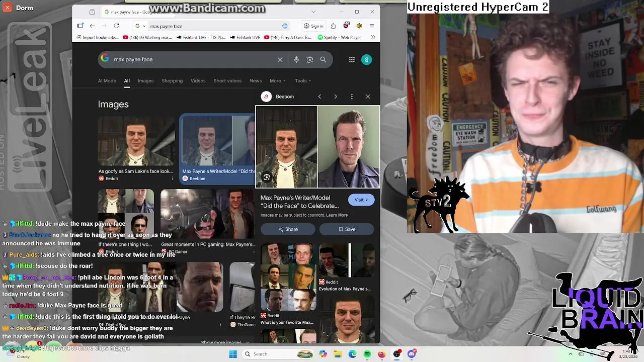The height and width of the screenshot is (362, 644).
Task: Open the LG Washing mac... bookmark
Action: pyautogui.click(x=147, y=37)
